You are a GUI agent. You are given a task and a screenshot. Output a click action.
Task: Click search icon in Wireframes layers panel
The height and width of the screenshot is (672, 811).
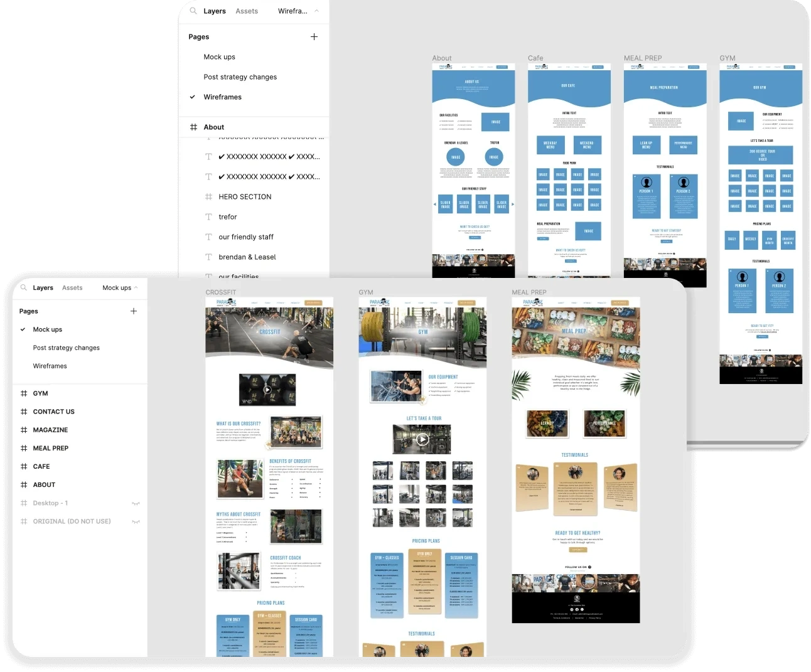point(193,11)
